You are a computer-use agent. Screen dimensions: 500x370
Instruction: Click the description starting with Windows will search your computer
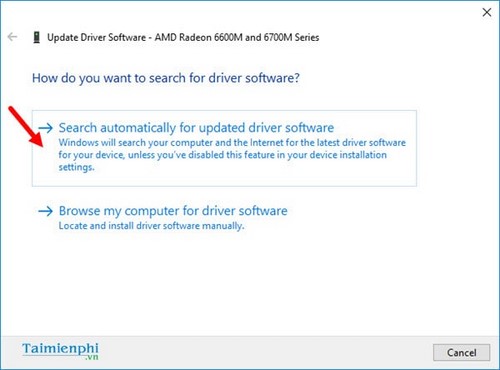(232, 155)
